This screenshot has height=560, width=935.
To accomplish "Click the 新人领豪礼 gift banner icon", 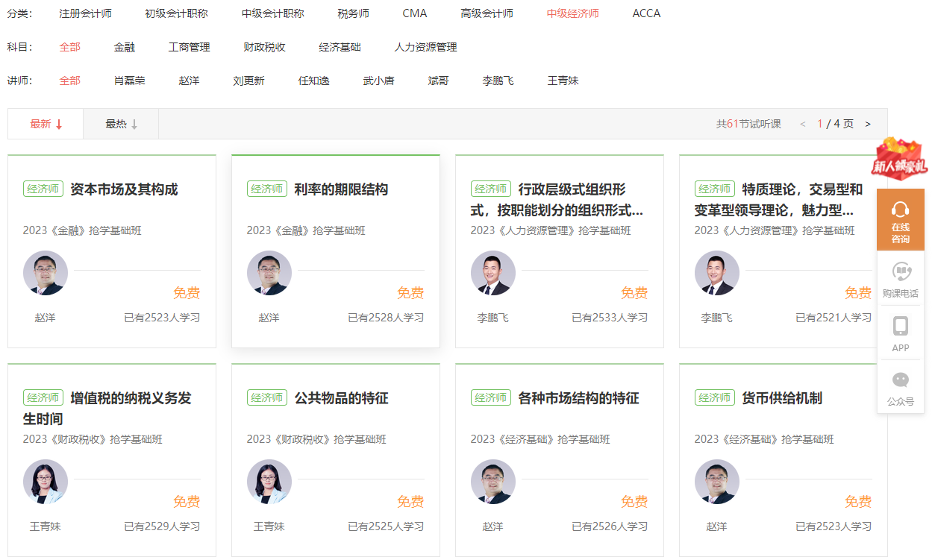I will pos(900,159).
